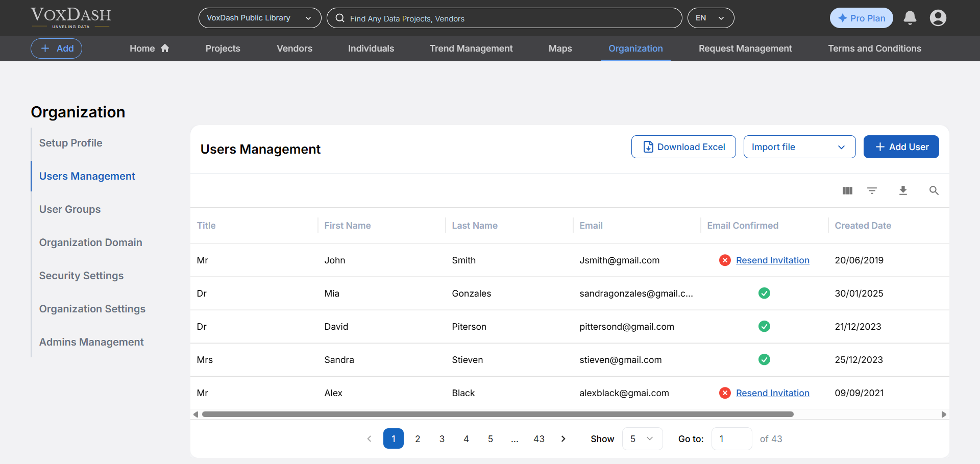Resend invitation to John Smith
The image size is (980, 464).
[773, 260]
